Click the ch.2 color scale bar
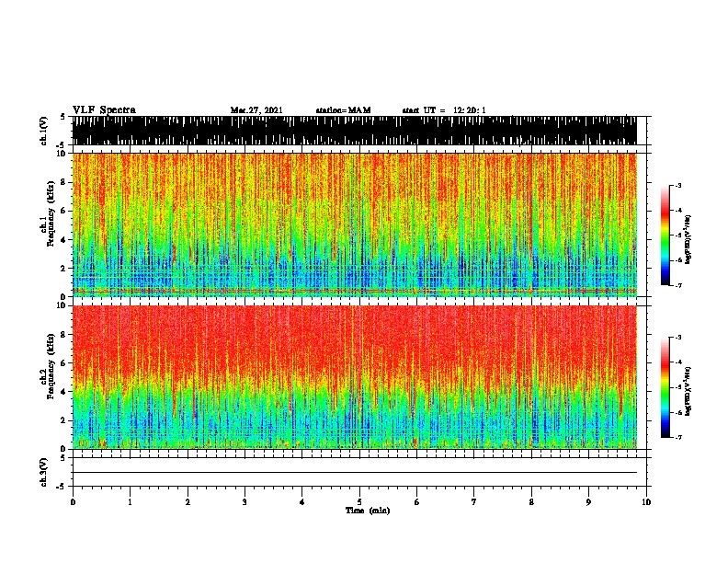Viewport: 728px width, 563px height. (665, 387)
